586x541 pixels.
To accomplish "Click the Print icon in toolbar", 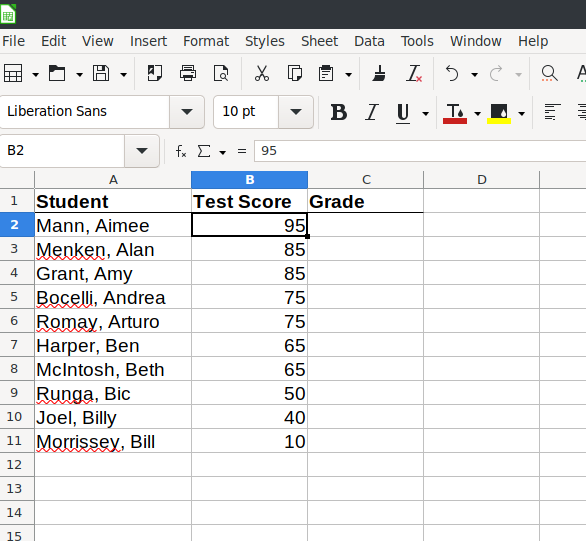I will [x=188, y=73].
